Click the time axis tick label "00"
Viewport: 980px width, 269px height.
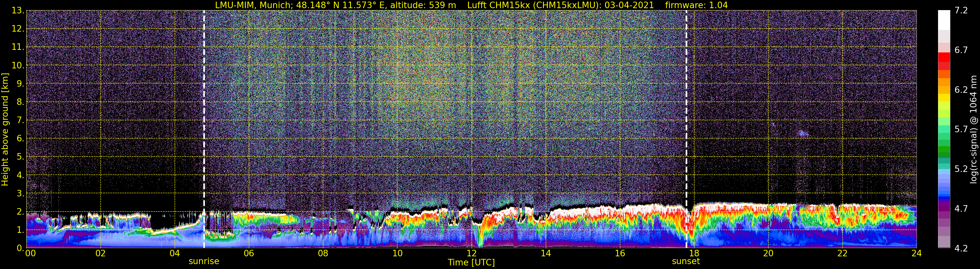pyautogui.click(x=31, y=253)
